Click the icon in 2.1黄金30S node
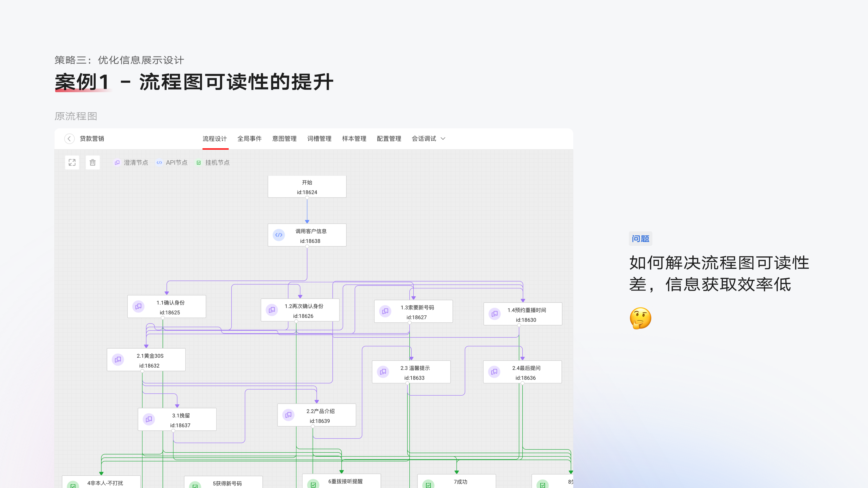 point(118,360)
